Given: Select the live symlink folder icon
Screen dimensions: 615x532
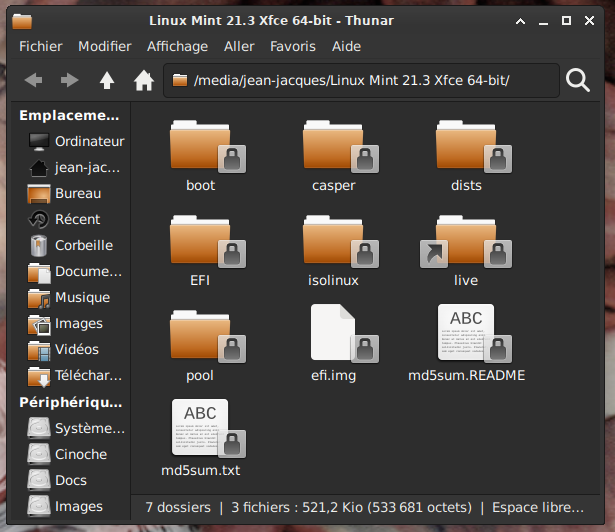Looking at the screenshot, I should point(466,241).
